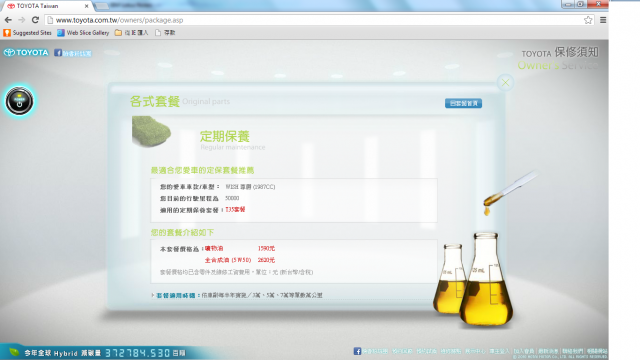The height and width of the screenshot is (360, 640).
Task: Select the WISH car model text
Action: (250, 187)
